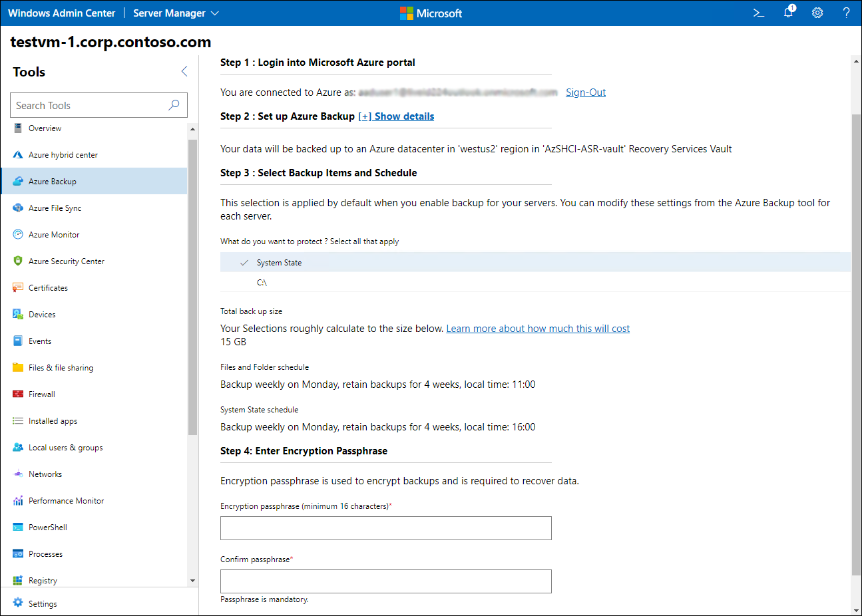The height and width of the screenshot is (616, 862).
Task: Open the help question mark
Action: coord(846,13)
